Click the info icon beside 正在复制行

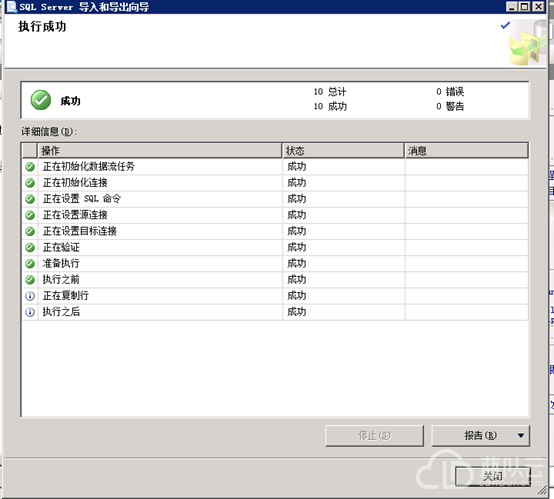[30, 296]
